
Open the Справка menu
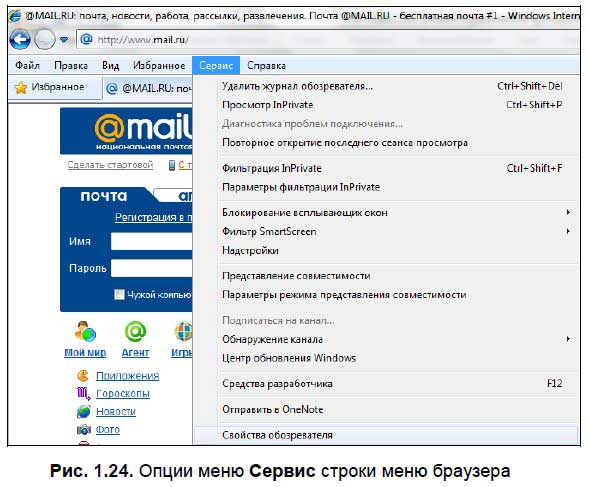click(266, 66)
